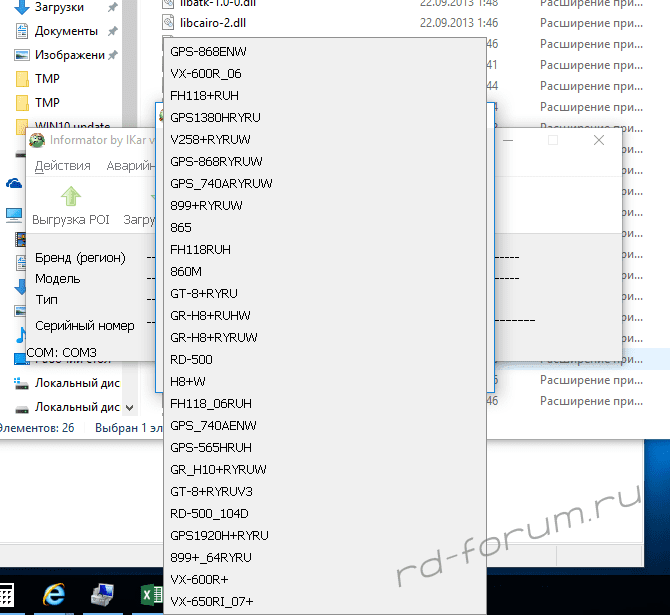The image size is (670, 615).
Task: Pick GPS1920H+RYRU in the list
Action: [x=325, y=536]
